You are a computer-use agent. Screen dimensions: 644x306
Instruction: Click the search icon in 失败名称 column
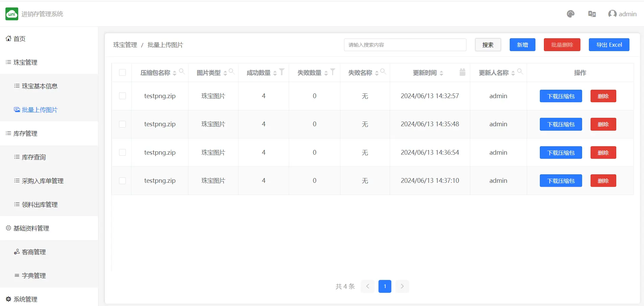[x=383, y=71]
